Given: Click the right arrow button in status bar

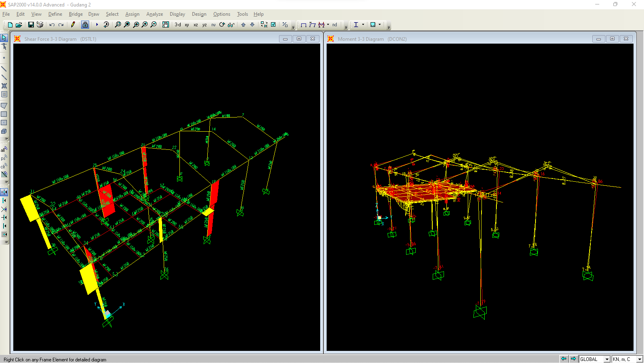Looking at the screenshot, I should pyautogui.click(x=573, y=359).
